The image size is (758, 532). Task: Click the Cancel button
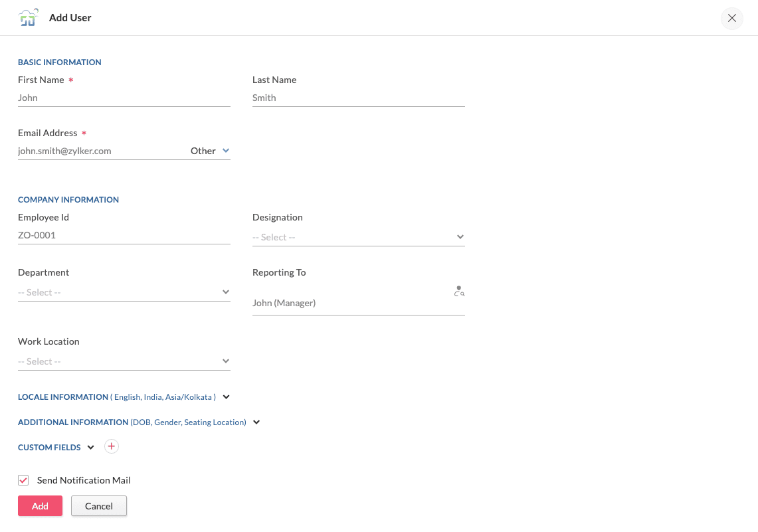pyautogui.click(x=99, y=506)
